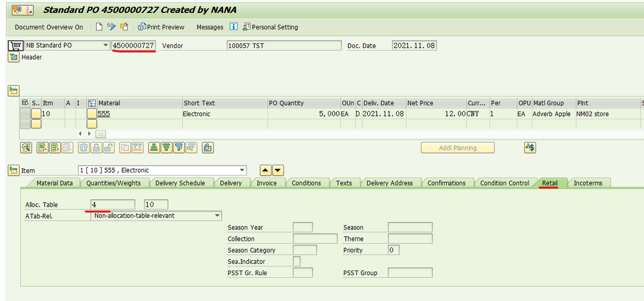Select the empty second row selector
Screen dimensions: 644x301
25,124
